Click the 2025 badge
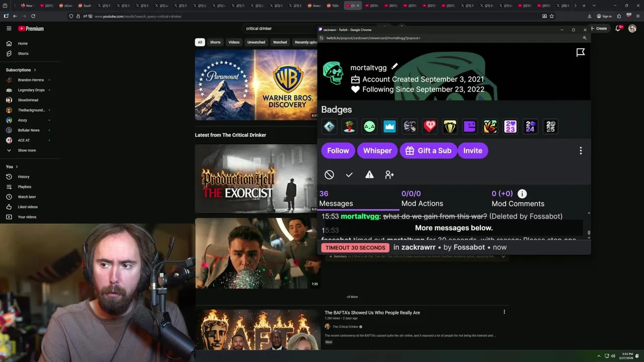This screenshot has width=644, height=362. (550, 127)
